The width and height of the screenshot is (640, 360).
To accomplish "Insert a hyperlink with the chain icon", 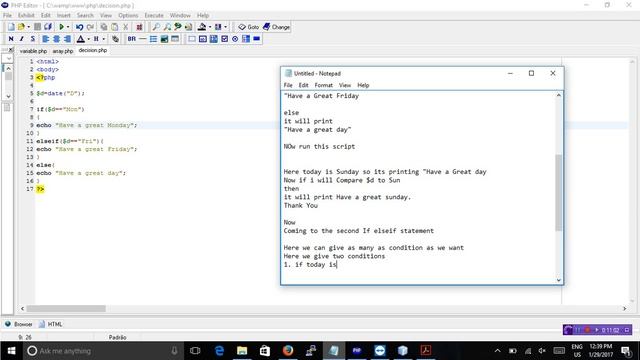I will pos(116,39).
